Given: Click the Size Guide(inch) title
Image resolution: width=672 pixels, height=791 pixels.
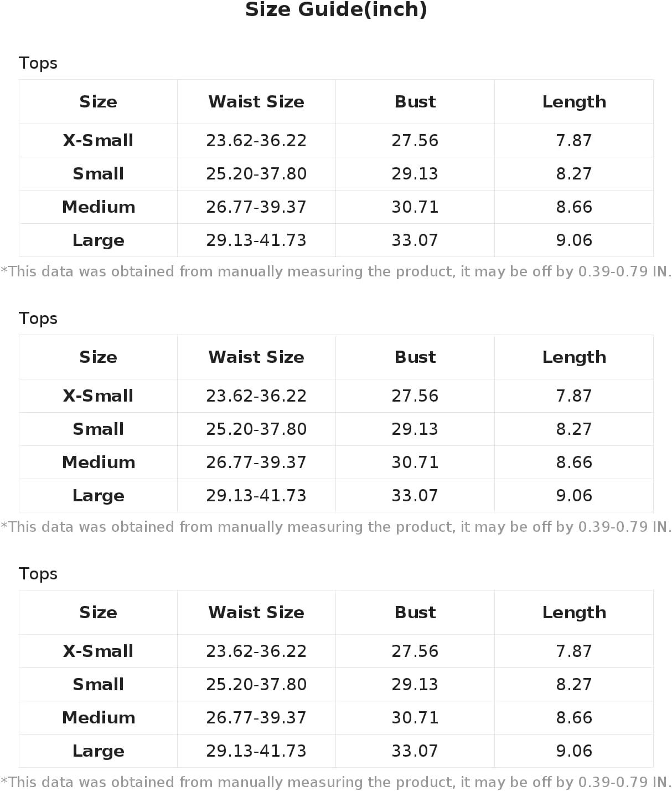Looking at the screenshot, I should tap(336, 10).
